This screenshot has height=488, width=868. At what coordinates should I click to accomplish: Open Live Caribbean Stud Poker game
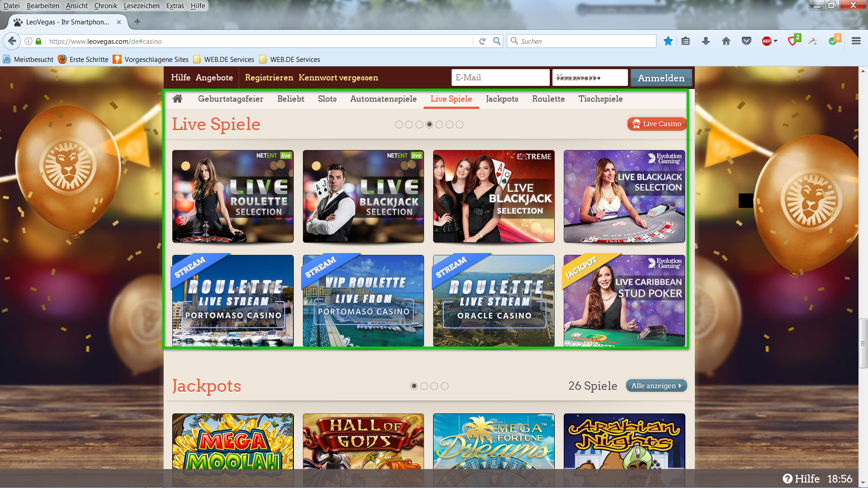(x=624, y=301)
